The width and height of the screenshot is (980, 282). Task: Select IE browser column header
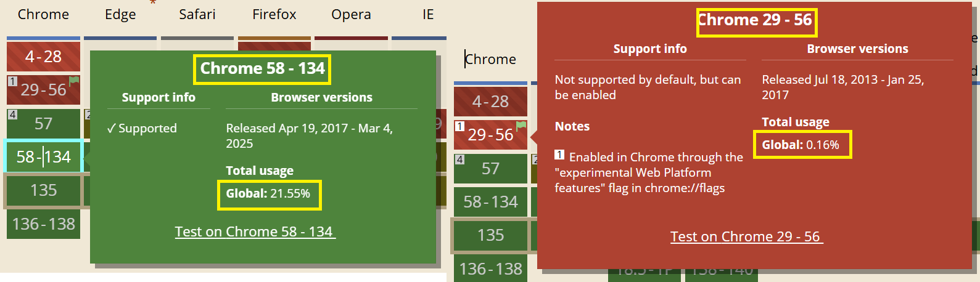(x=428, y=14)
